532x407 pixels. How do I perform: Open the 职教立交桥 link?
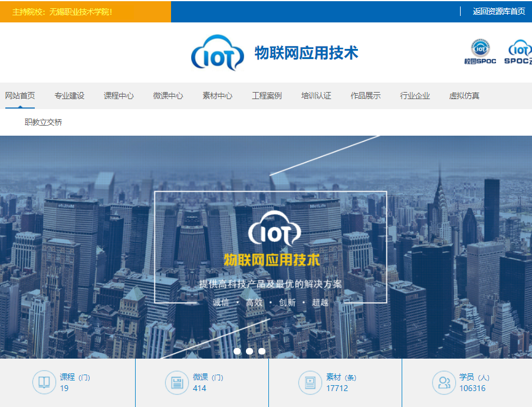(43, 122)
